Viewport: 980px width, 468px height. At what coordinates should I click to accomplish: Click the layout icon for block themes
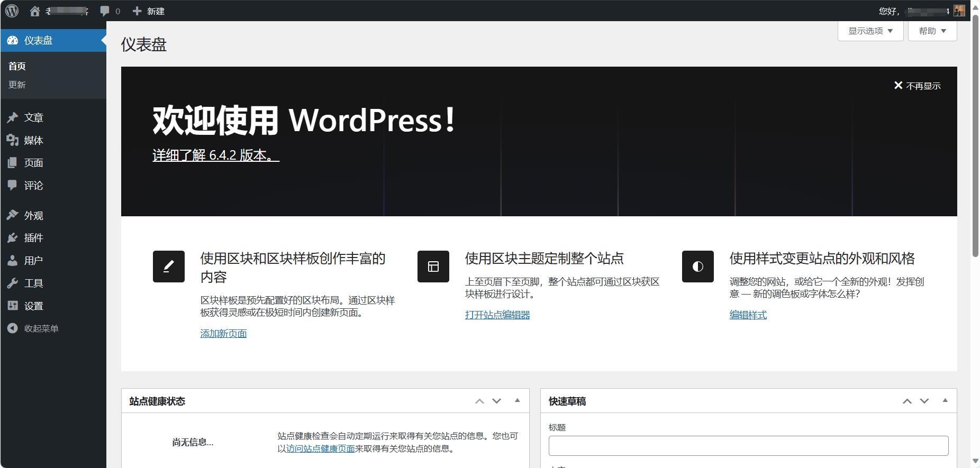pos(433,267)
